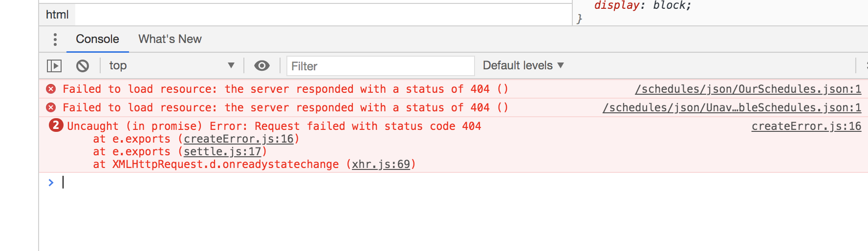Click the blue console prompt chevron
868x251 pixels.
(x=51, y=183)
